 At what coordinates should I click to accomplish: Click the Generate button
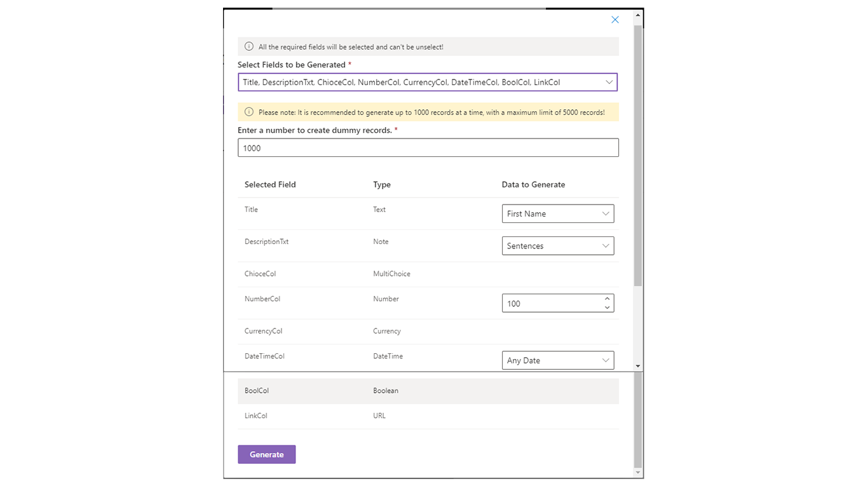pyautogui.click(x=267, y=454)
